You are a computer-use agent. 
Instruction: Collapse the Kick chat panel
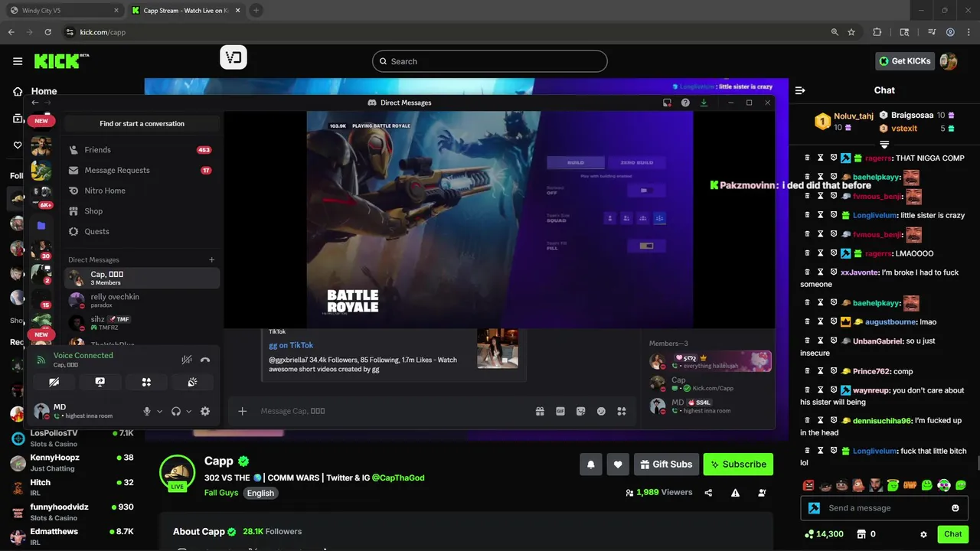800,90
